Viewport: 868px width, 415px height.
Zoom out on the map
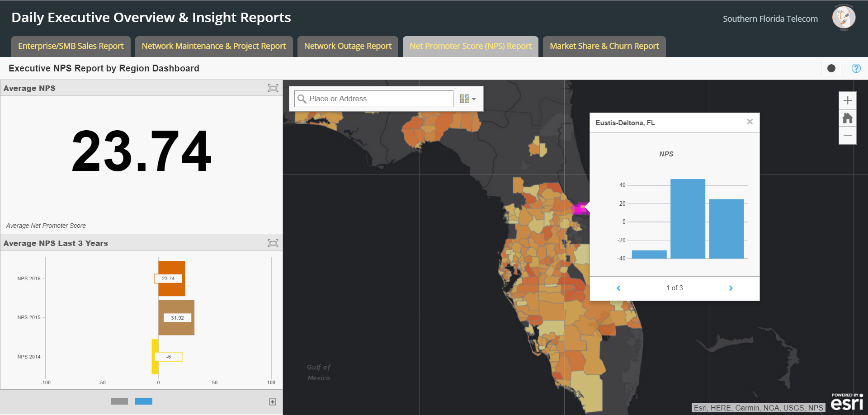pos(847,136)
